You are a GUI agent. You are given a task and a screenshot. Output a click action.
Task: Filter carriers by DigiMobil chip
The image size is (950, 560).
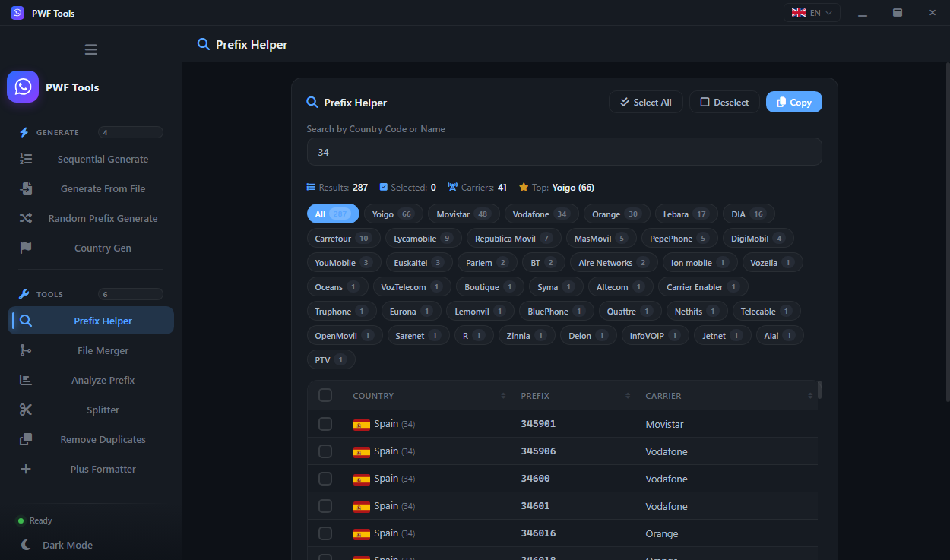point(758,238)
